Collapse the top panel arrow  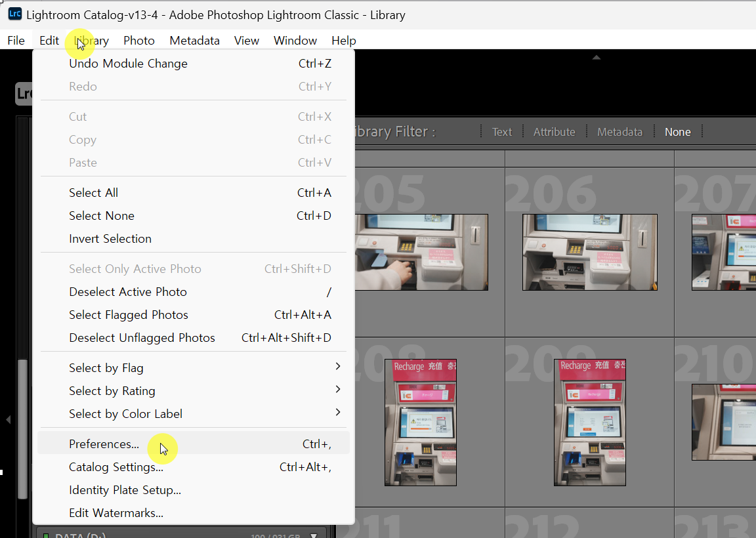pos(597,57)
